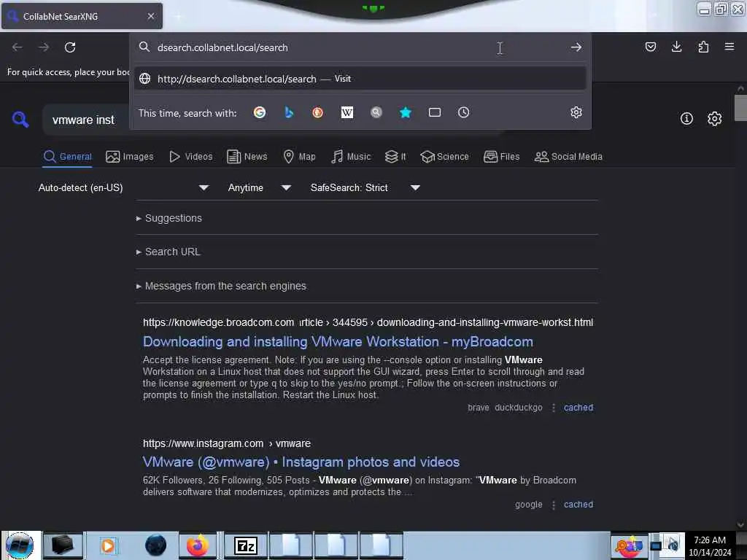This screenshot has height=560, width=747.
Task: Go back to the previous page
Action: tap(18, 47)
